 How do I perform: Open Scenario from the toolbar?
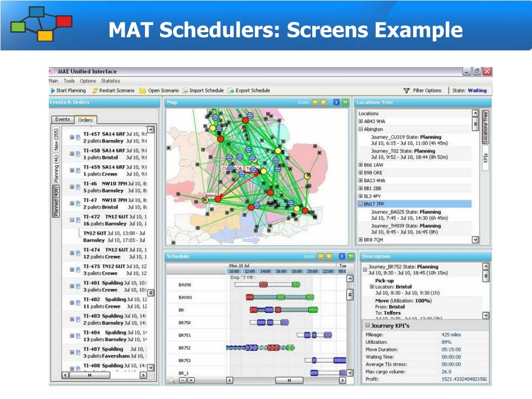(x=159, y=90)
